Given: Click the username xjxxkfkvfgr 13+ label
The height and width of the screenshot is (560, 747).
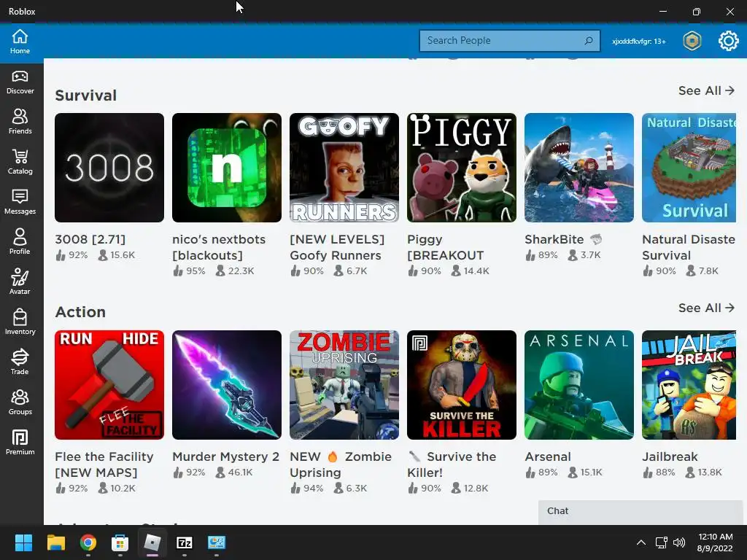Looking at the screenshot, I should (639, 42).
